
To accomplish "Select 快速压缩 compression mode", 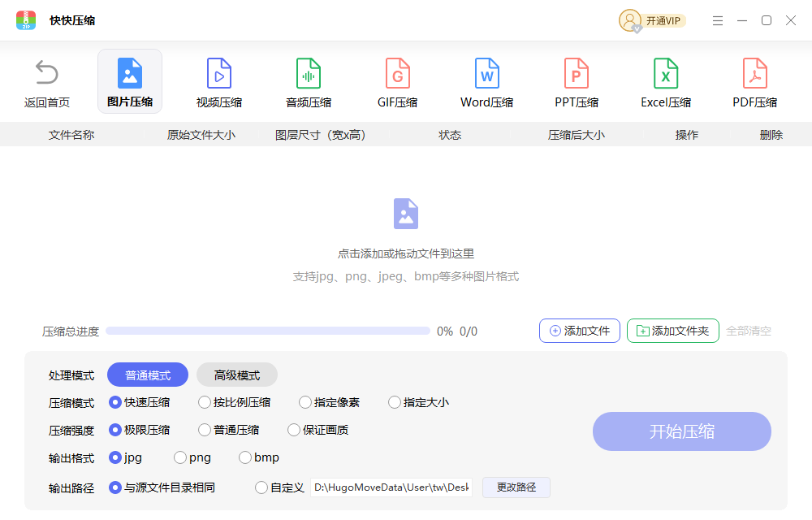I will point(140,402).
